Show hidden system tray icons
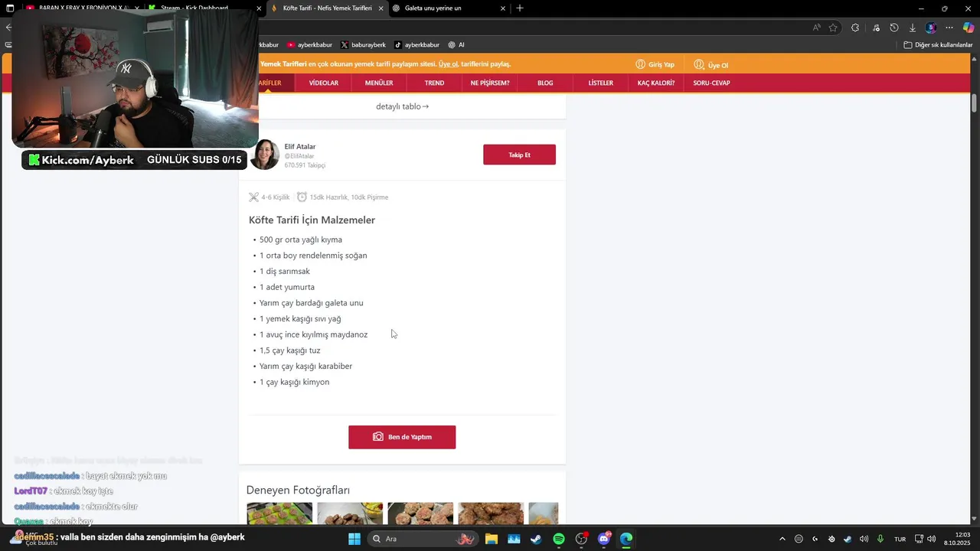Screen dimensions: 980x551 [x=782, y=539]
